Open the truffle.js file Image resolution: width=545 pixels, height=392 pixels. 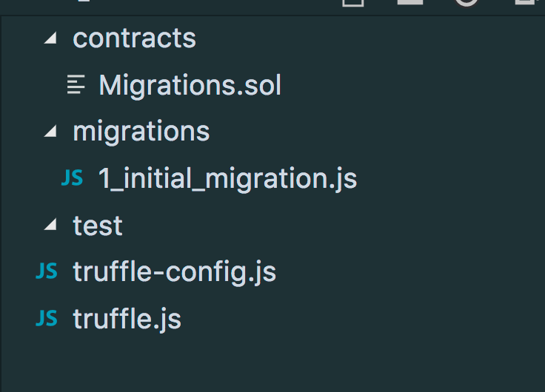[x=127, y=319]
